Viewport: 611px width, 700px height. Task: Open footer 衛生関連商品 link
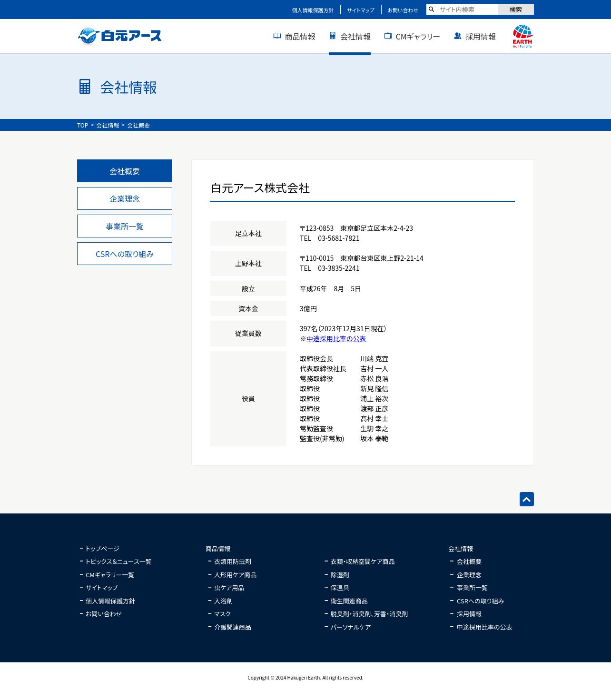pyautogui.click(x=349, y=601)
